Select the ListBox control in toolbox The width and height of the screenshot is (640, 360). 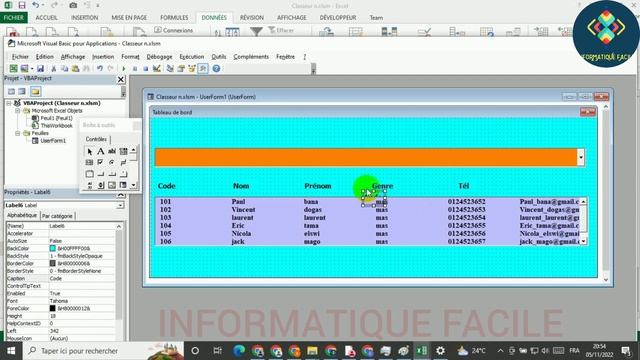click(90, 162)
